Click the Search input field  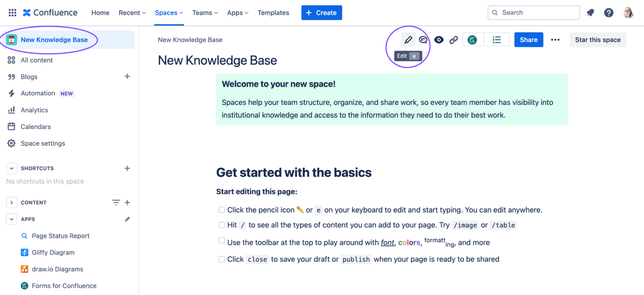point(534,13)
